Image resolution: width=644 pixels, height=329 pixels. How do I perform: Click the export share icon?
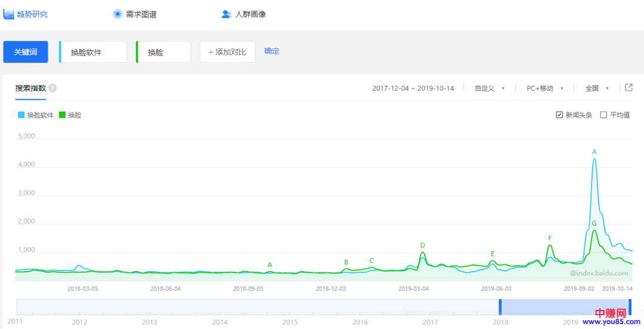tap(628, 88)
